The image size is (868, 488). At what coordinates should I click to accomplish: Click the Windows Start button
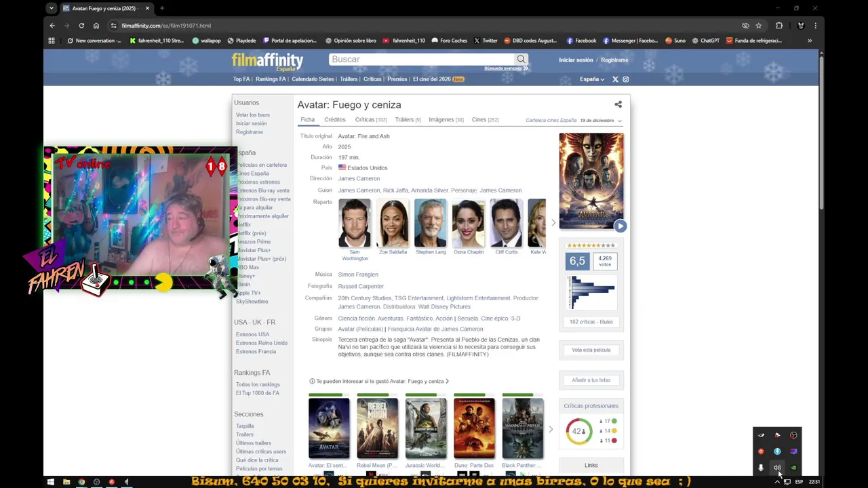(50, 482)
